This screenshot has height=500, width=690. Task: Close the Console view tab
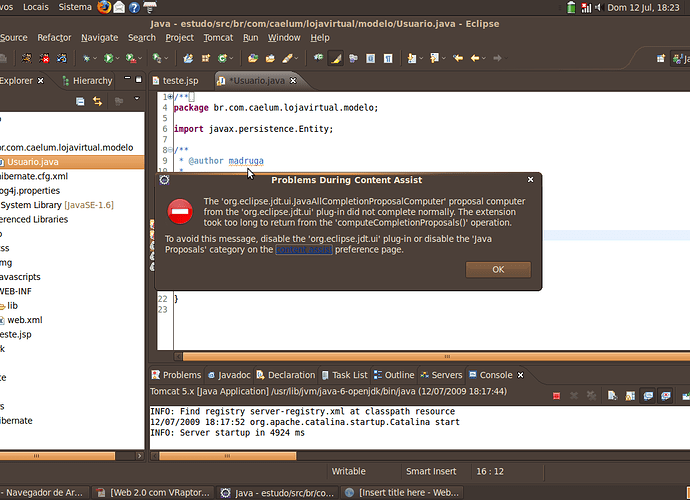(520, 375)
